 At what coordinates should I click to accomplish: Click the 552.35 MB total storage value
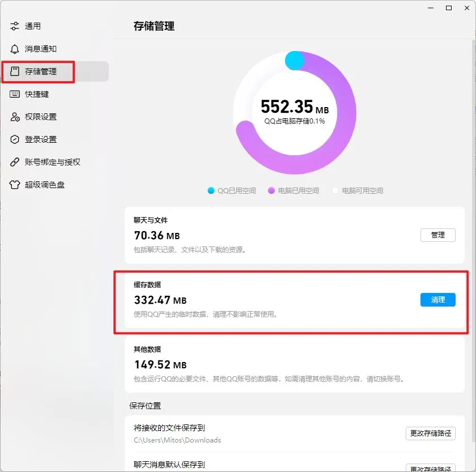point(295,107)
